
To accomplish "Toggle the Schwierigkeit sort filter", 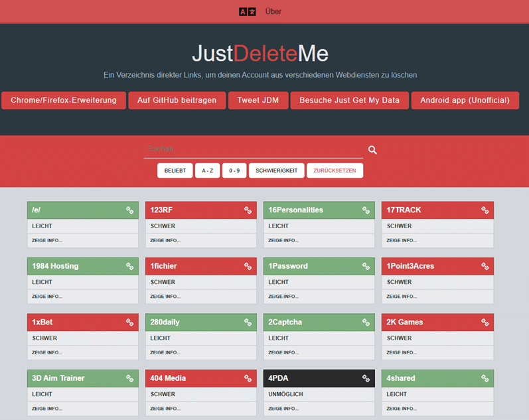I will click(276, 171).
